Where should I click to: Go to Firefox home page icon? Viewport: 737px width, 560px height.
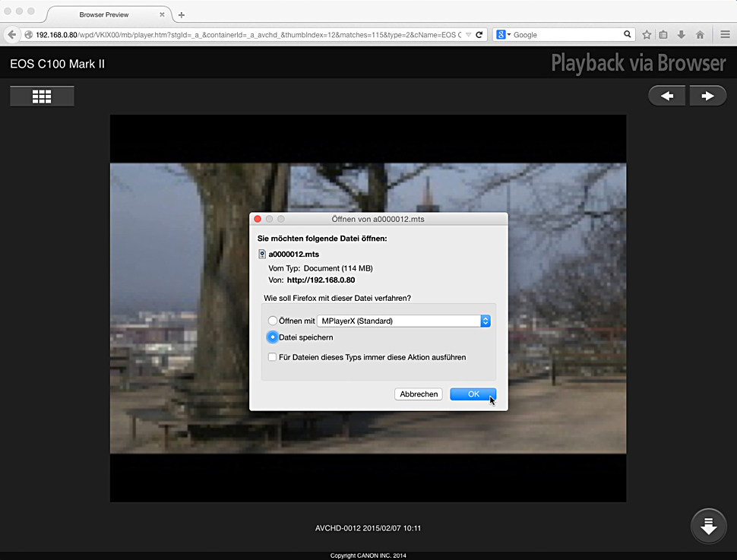pos(700,35)
